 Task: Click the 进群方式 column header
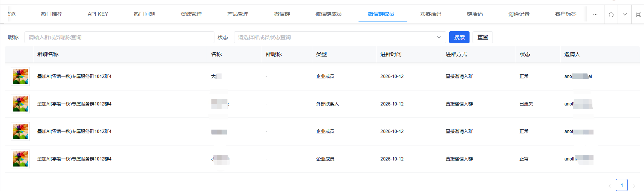tap(456, 54)
